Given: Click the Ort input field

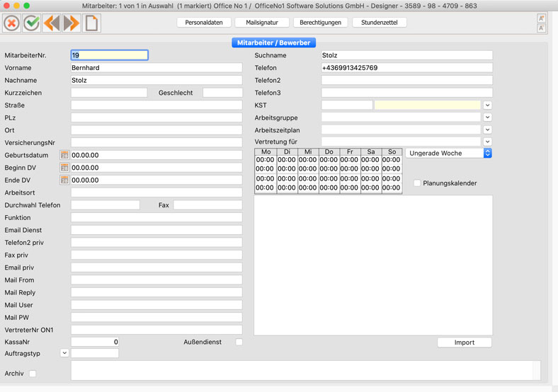Looking at the screenshot, I should [x=156, y=129].
